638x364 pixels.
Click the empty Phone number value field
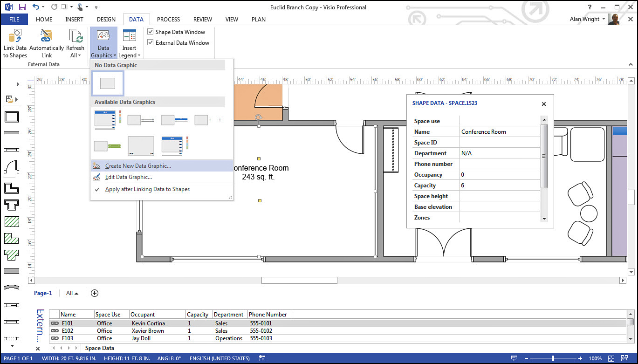coord(500,164)
